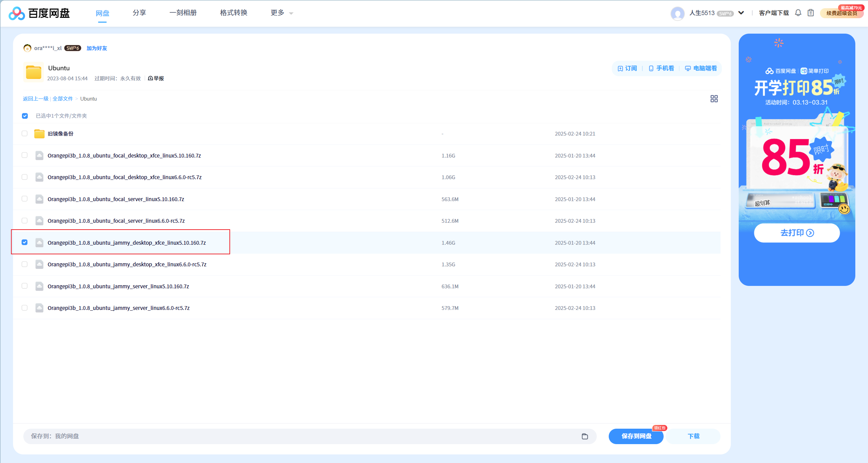868x463 pixels.
Task: Click the 保存到 path input field
Action: [302, 436]
